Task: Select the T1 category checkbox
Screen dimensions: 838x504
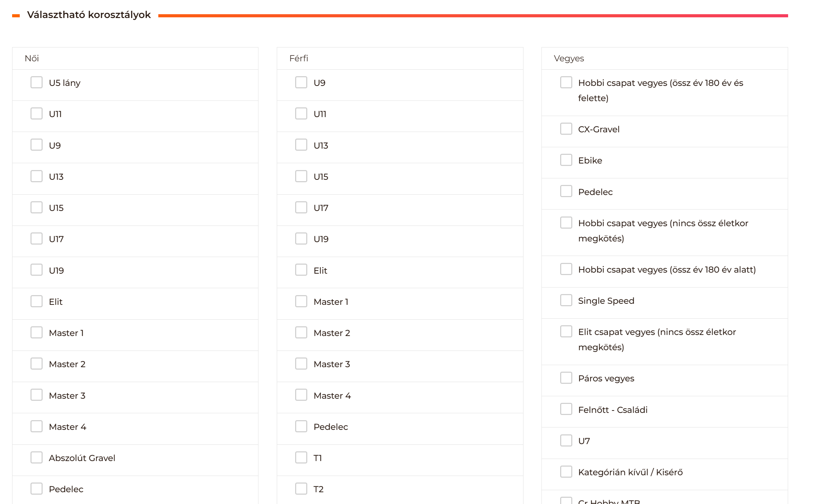Action: click(x=301, y=458)
